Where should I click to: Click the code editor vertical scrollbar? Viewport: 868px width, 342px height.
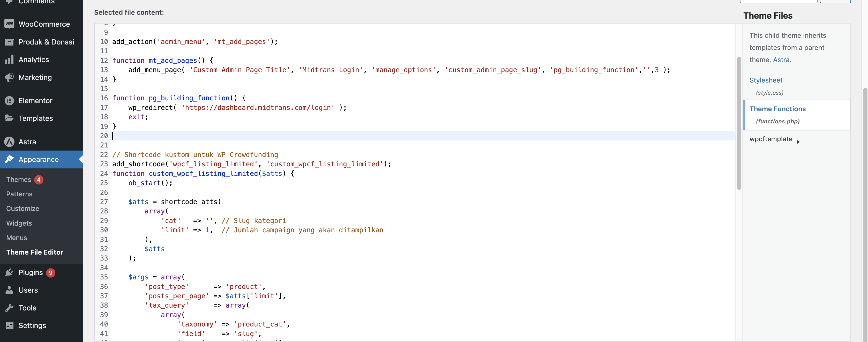coord(739,123)
